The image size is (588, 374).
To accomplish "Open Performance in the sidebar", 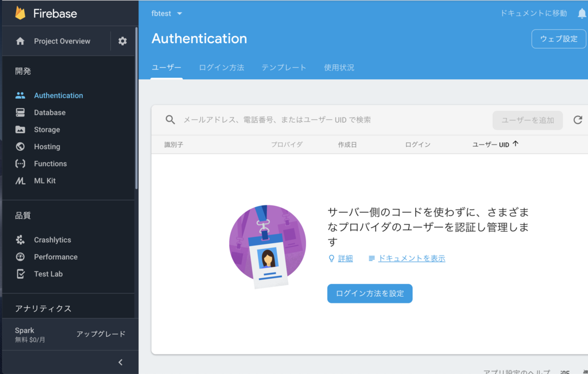I will tap(56, 257).
